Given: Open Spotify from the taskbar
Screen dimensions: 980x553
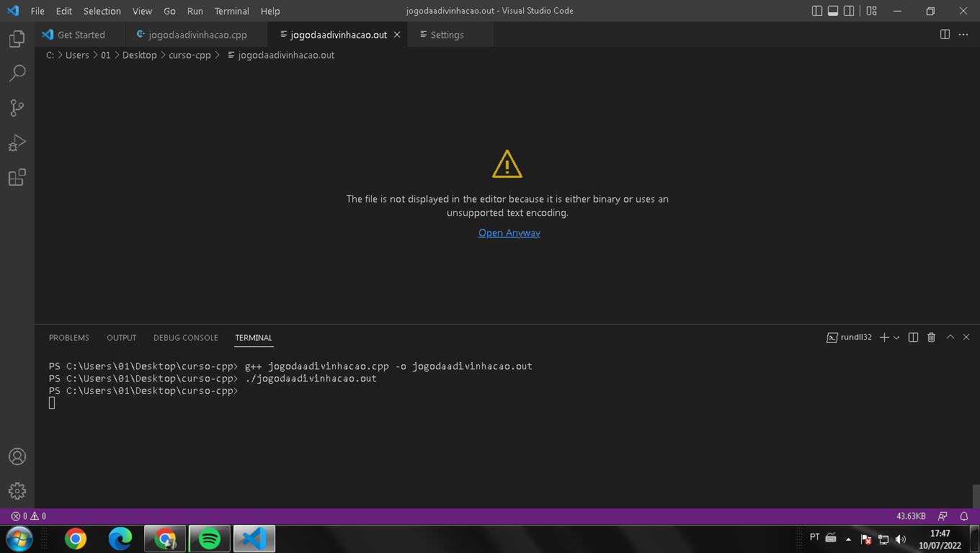Looking at the screenshot, I should 209,539.
